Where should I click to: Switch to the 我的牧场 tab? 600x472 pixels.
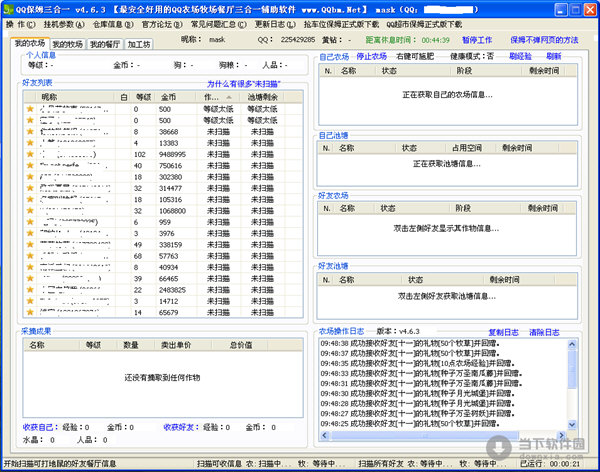click(x=68, y=44)
